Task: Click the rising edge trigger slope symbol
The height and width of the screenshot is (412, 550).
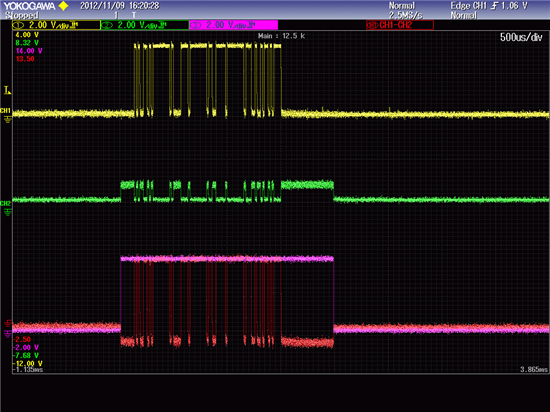Action: coord(495,6)
